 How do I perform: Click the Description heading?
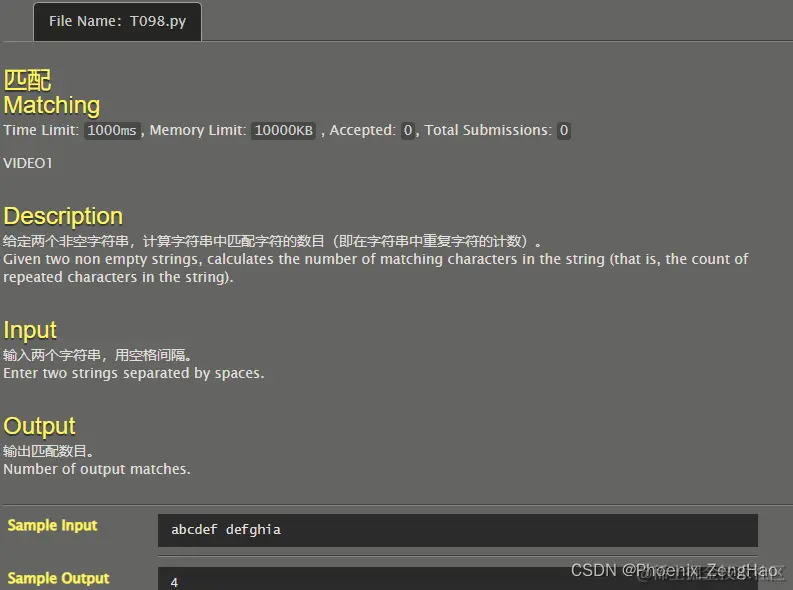[x=63, y=216]
